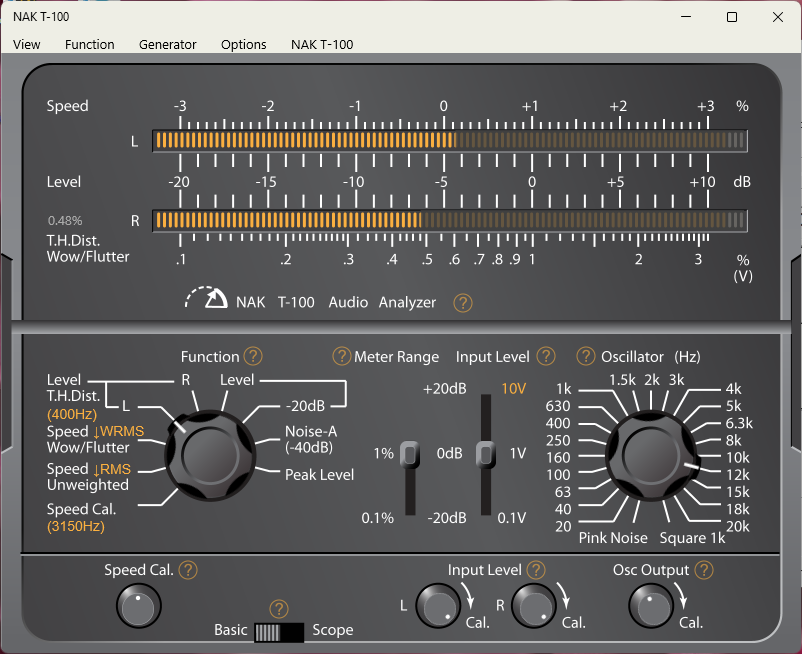
Task: Select the Wow/Flutter WRMS function
Action: tap(95, 439)
